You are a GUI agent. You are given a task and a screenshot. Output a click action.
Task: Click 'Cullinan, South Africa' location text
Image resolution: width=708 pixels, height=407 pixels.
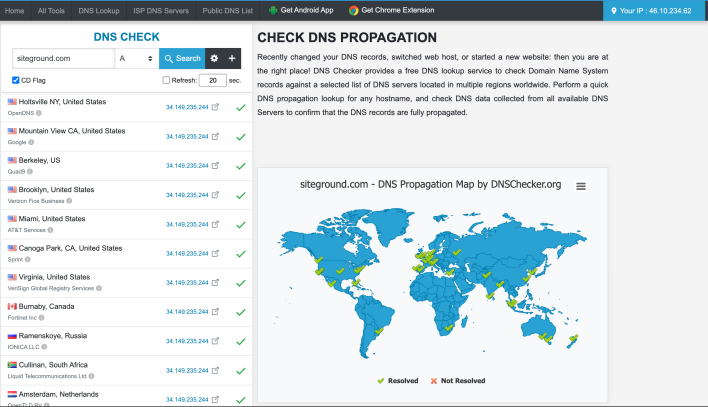[x=53, y=365]
